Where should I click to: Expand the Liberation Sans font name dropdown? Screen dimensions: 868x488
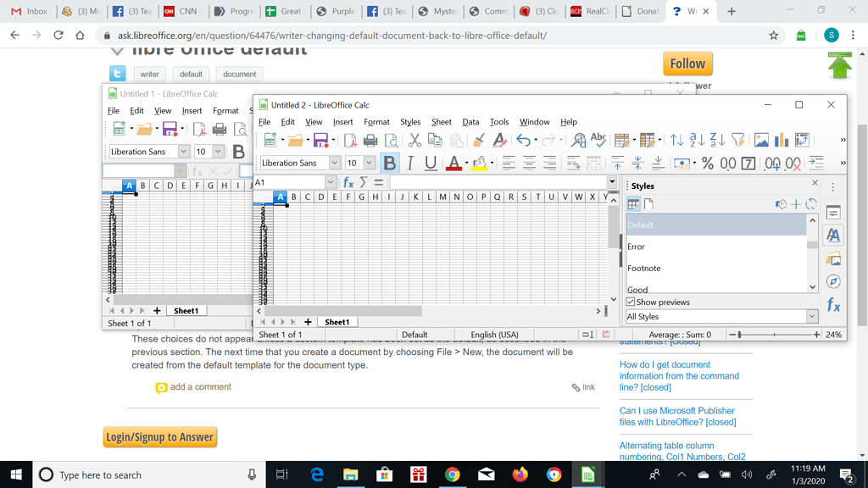click(x=334, y=163)
